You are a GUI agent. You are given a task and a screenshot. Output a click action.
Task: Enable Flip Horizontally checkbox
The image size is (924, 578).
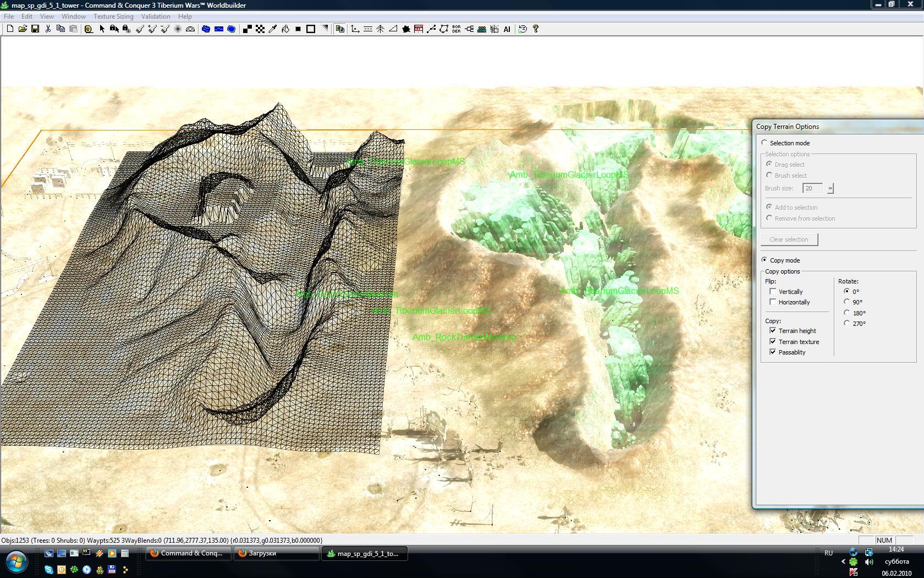pyautogui.click(x=773, y=302)
